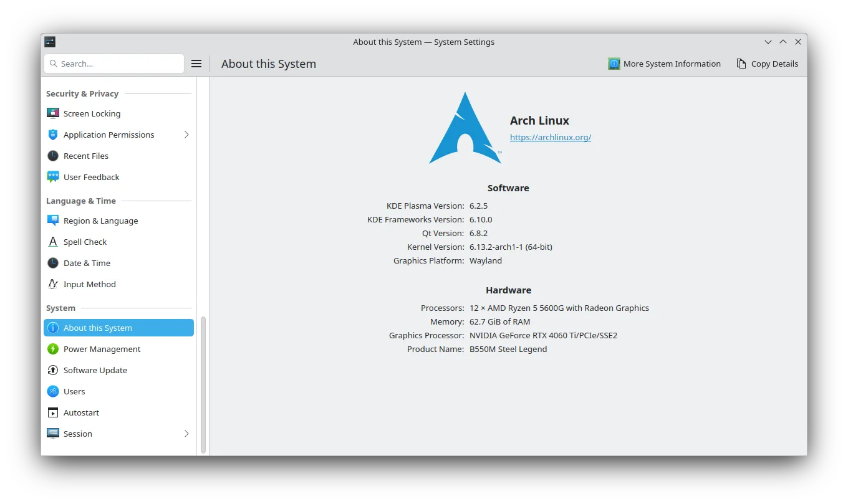This screenshot has height=504, width=848.
Task: Go to Date & Time settings
Action: [87, 263]
